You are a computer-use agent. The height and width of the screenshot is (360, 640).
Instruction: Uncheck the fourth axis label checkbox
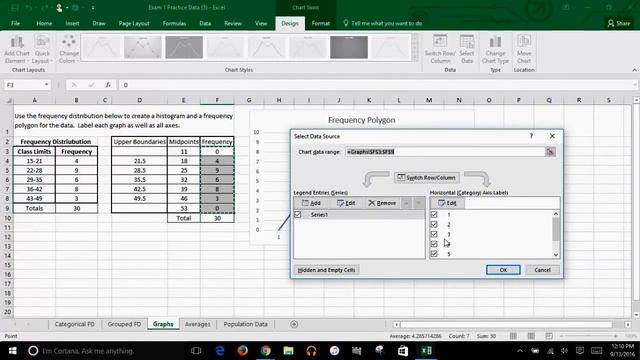[x=434, y=244]
